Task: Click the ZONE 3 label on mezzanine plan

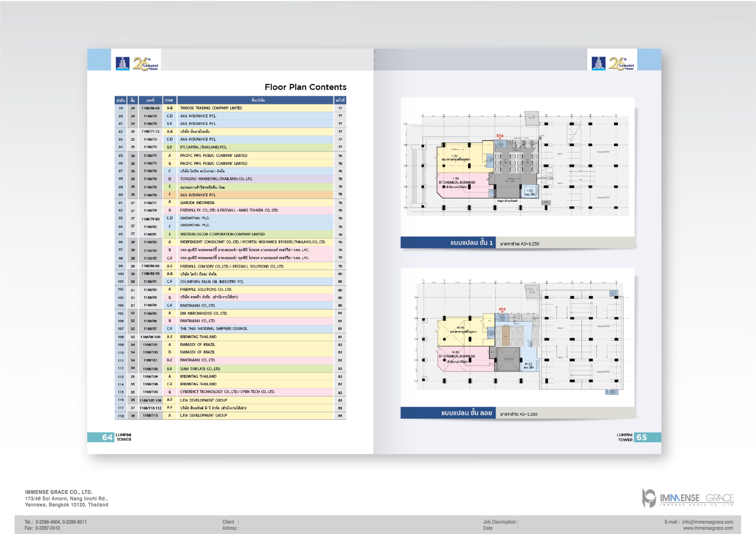Action: coord(532,289)
